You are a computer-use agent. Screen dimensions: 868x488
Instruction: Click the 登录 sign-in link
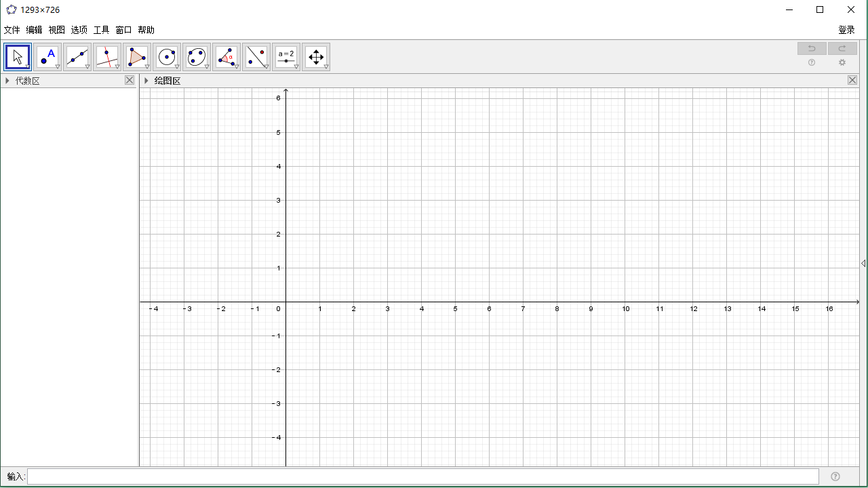coord(846,30)
